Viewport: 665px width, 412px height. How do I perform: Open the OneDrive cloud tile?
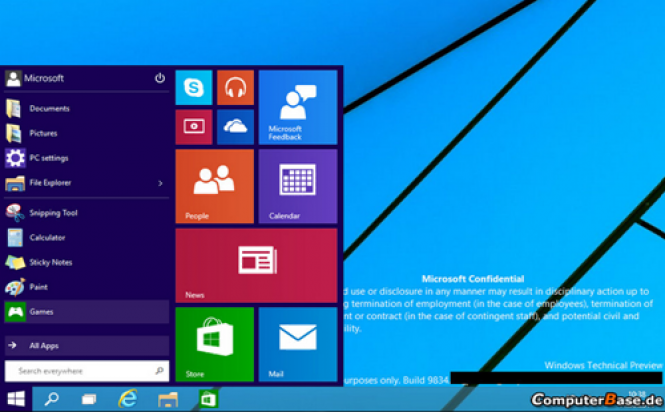235,127
